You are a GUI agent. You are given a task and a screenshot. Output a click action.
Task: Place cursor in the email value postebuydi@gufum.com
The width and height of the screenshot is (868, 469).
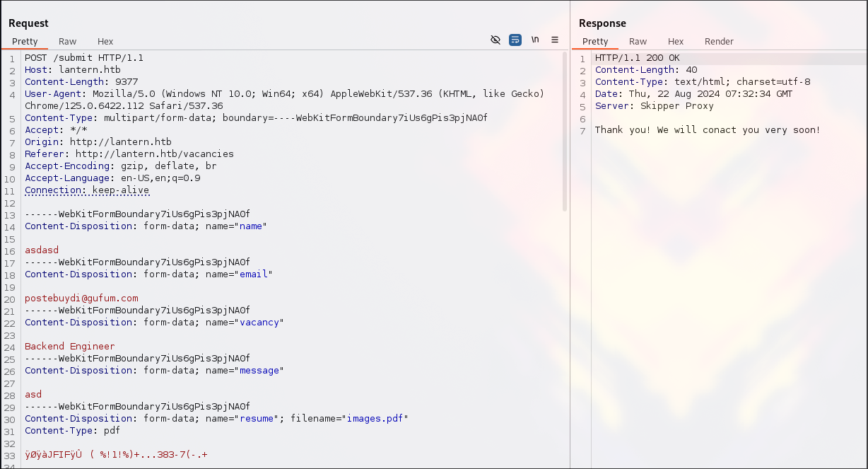(x=81, y=299)
